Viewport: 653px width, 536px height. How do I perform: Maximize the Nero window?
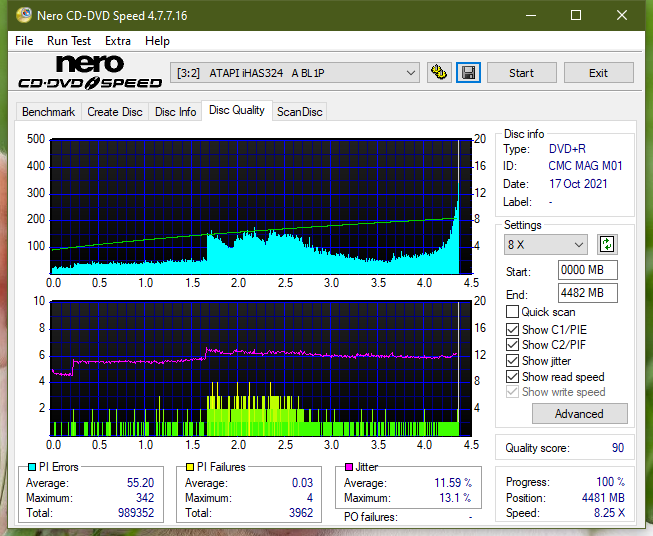pos(576,15)
